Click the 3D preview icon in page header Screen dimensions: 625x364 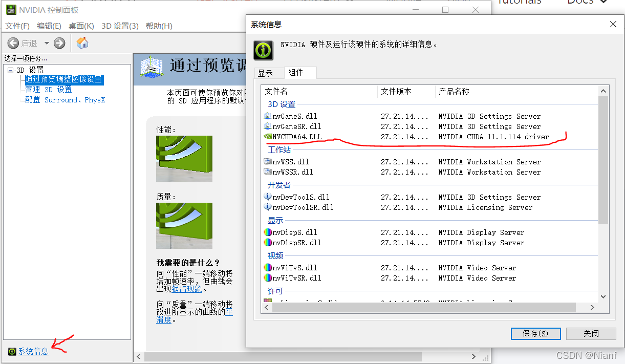pos(152,68)
